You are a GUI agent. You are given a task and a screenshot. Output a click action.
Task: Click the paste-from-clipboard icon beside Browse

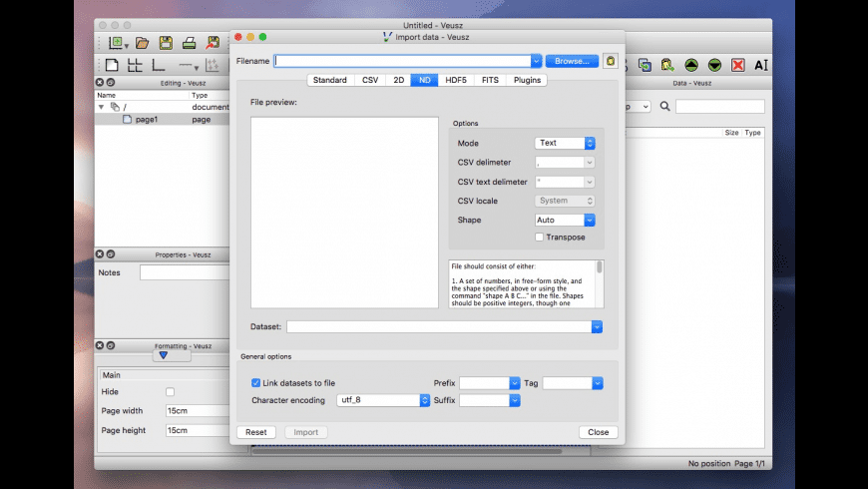coord(611,61)
